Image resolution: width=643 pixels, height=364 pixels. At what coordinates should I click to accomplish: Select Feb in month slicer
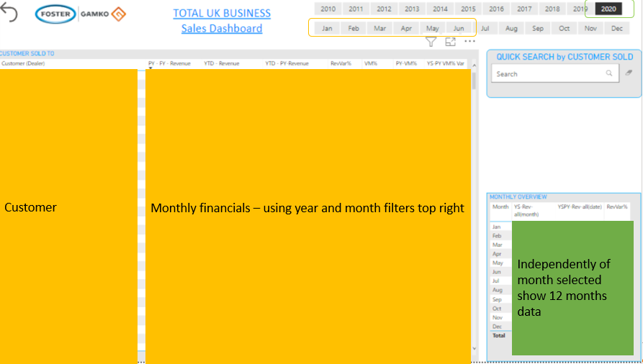(354, 28)
